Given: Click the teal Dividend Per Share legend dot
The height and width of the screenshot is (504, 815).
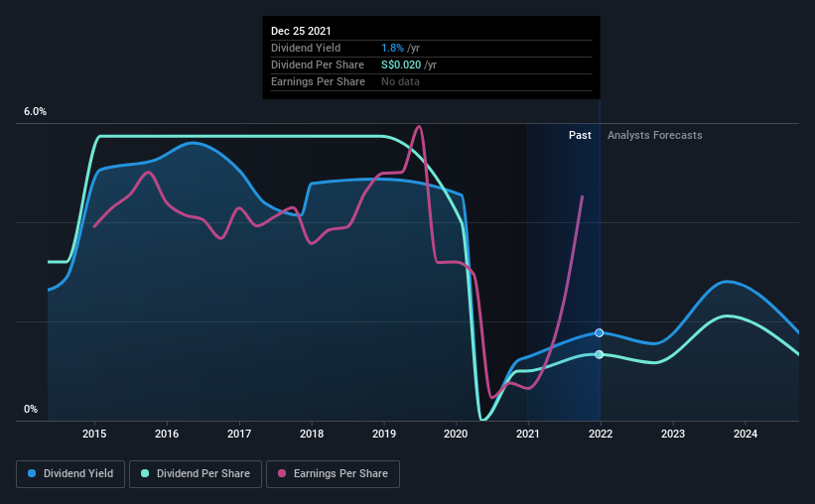Looking at the screenshot, I should 145,473.
